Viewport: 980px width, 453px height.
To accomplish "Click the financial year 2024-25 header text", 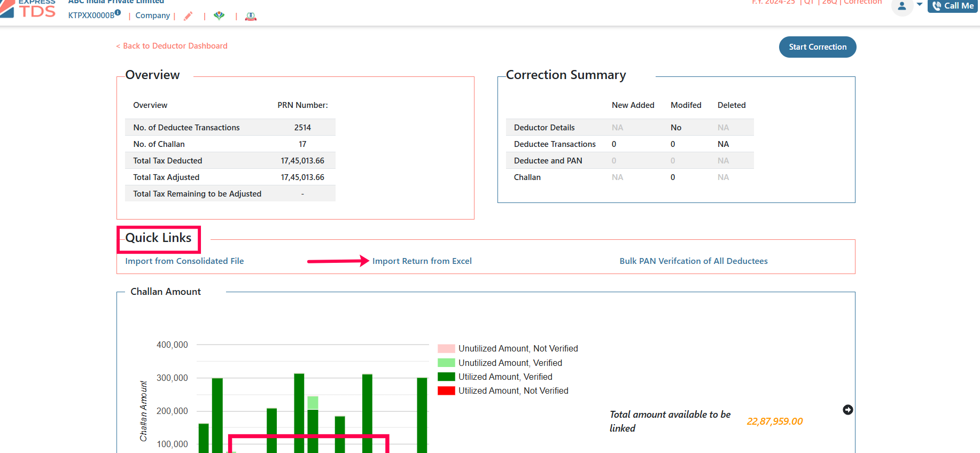I will (773, 2).
